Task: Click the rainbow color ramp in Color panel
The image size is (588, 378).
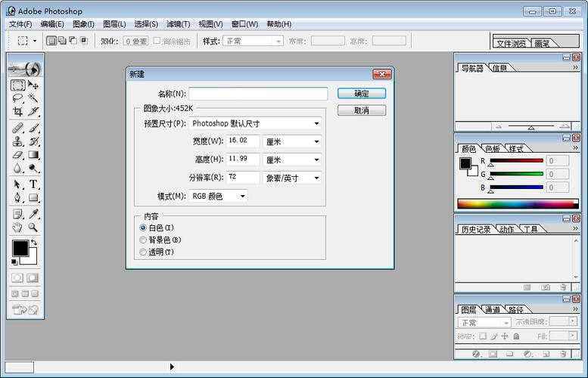Action: tap(518, 204)
